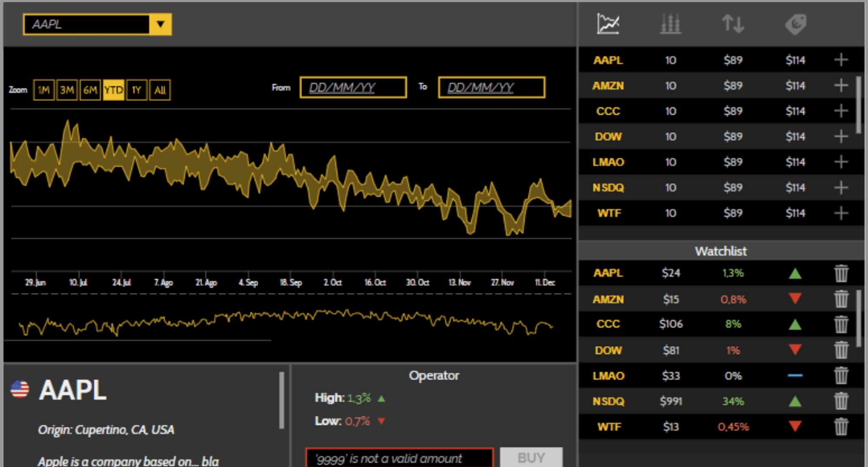The width and height of the screenshot is (868, 467).
Task: Click the WTF 0,45% change value
Action: point(733,427)
